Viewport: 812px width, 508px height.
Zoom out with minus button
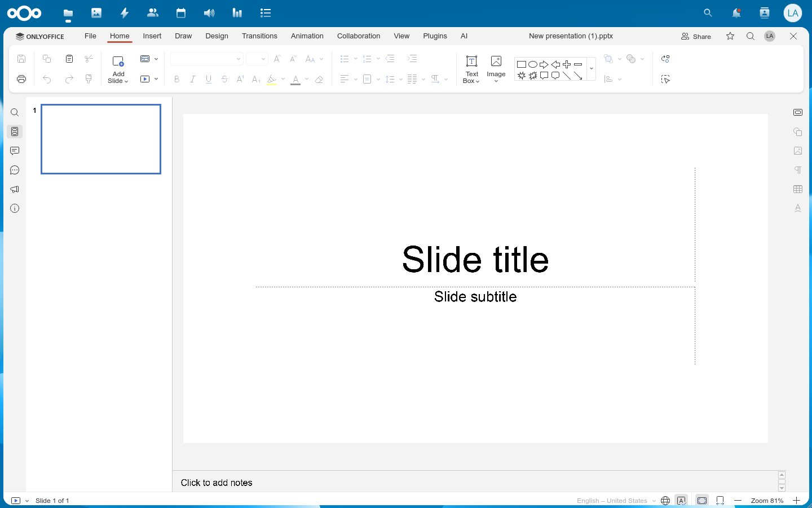[x=738, y=501]
